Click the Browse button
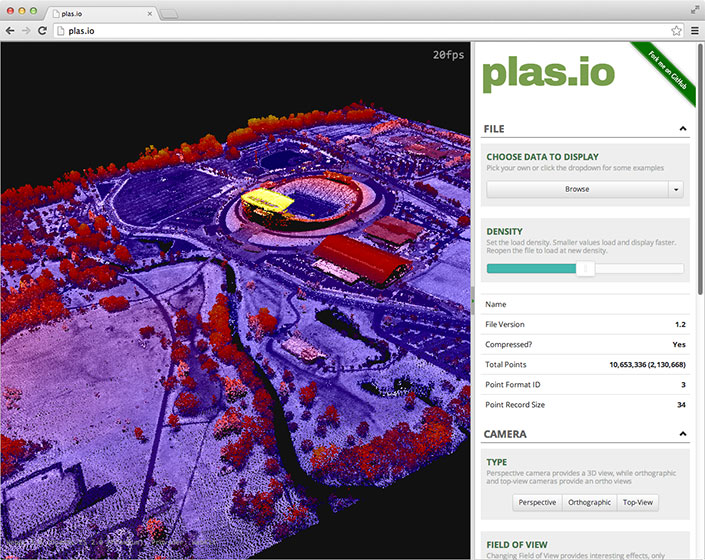The width and height of the screenshot is (705, 560). point(577,189)
